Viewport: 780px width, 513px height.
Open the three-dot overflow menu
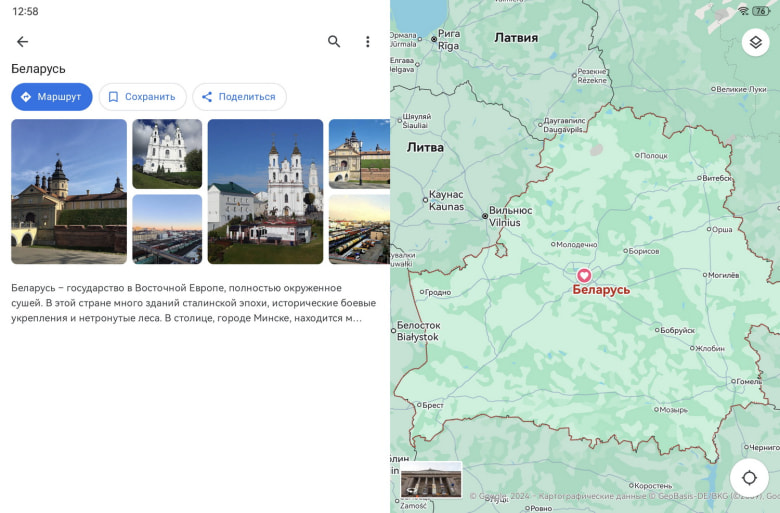[x=367, y=42]
